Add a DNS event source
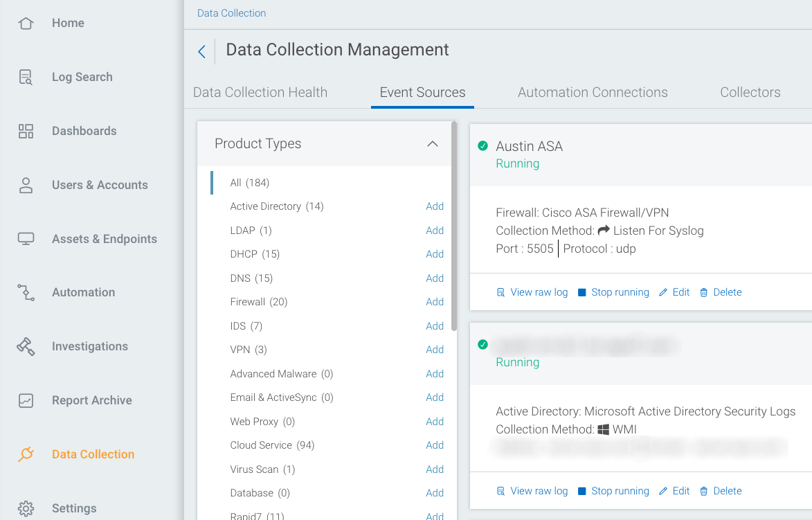 pos(435,278)
